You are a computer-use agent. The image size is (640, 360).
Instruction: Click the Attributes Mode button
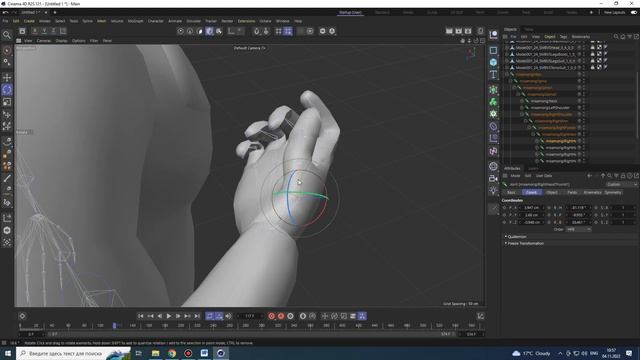(x=516, y=176)
